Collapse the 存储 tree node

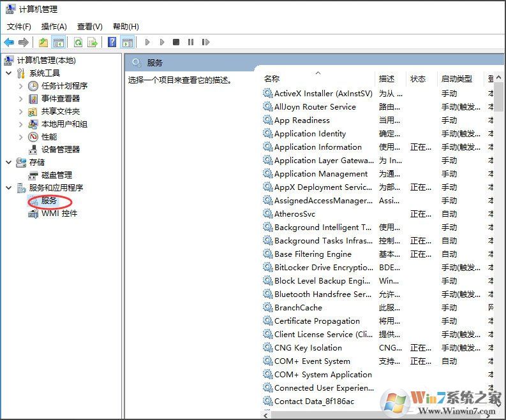(9, 163)
